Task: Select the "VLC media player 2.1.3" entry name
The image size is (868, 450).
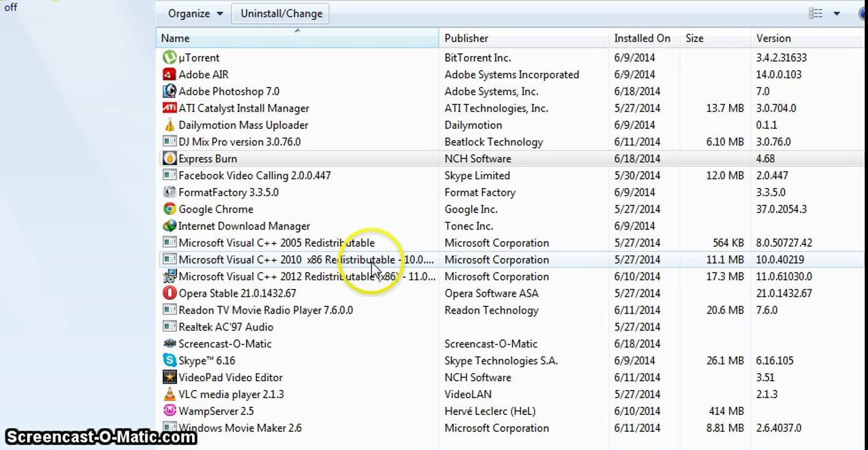Action: point(231,394)
